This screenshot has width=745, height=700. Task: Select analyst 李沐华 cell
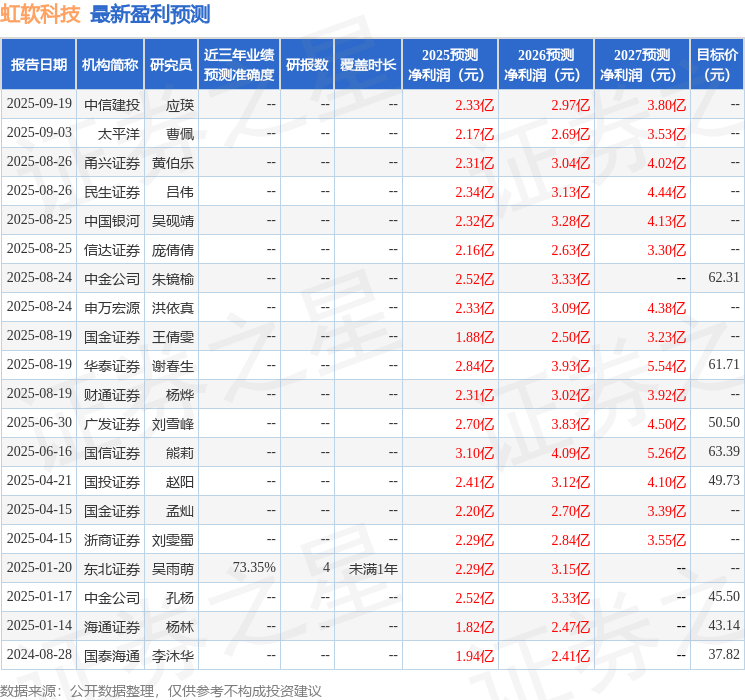(x=173, y=656)
